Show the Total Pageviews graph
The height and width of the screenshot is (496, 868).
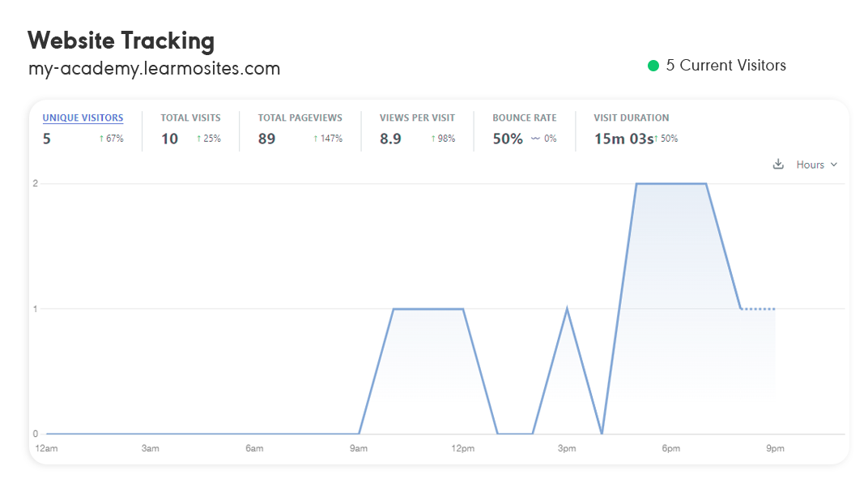coord(300,118)
